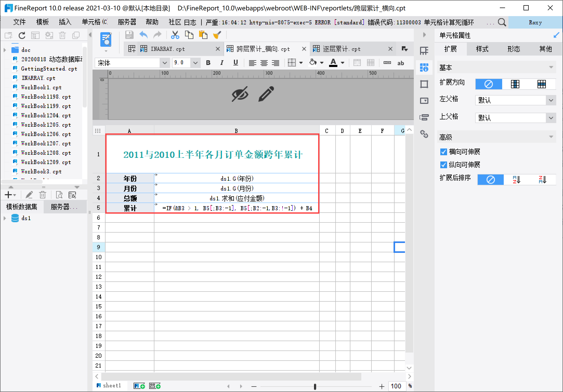This screenshot has height=392, width=563.
Task: Open the WorkBook1206.cpt file
Action: pos(46,134)
